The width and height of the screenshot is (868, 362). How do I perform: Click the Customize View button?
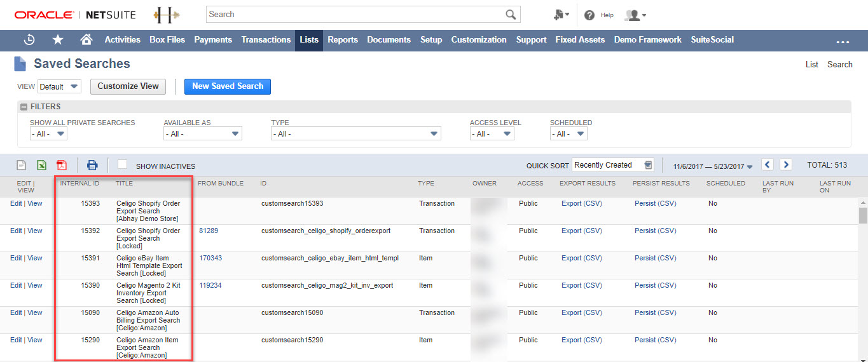tap(128, 86)
